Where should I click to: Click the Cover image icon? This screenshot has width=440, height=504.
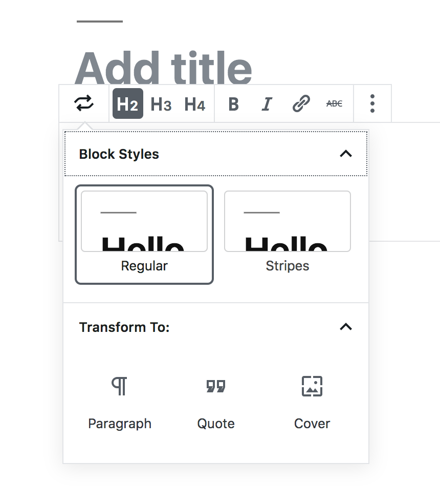tap(312, 386)
